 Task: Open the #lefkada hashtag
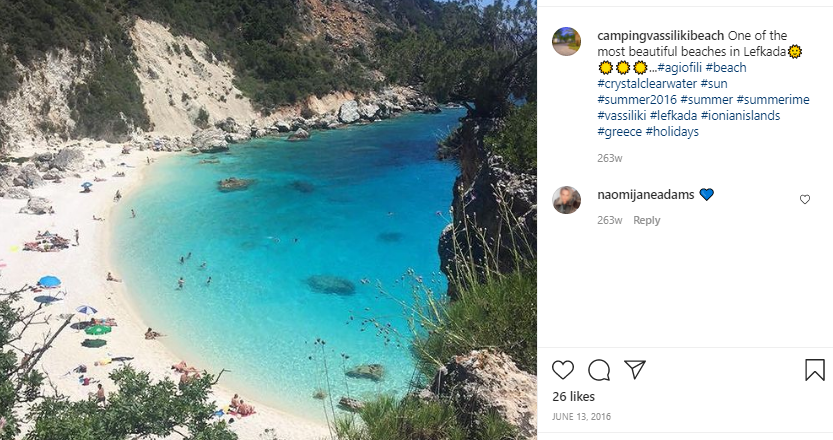coord(668,115)
